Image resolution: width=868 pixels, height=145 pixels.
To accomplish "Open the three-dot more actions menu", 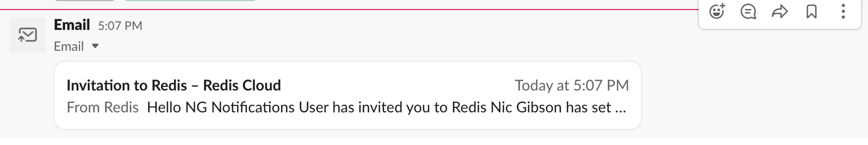I will click(x=843, y=12).
